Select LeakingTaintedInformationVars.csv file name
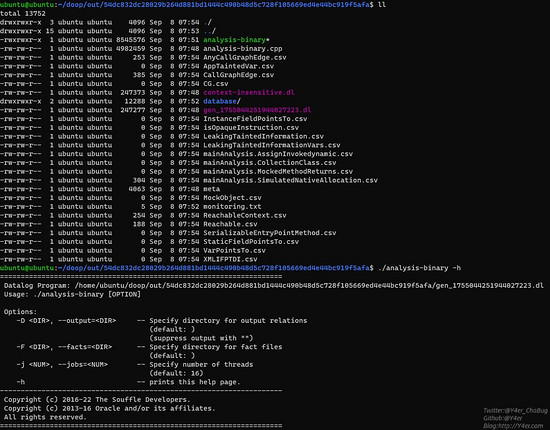 (272, 145)
